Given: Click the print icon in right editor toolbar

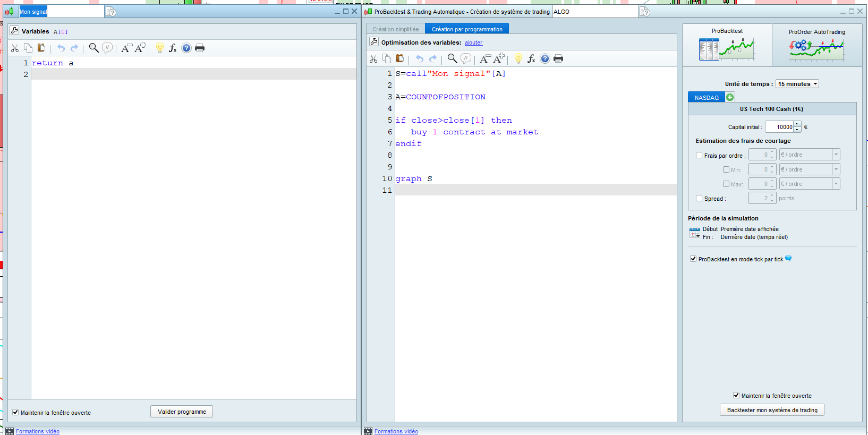Looking at the screenshot, I should 558,59.
